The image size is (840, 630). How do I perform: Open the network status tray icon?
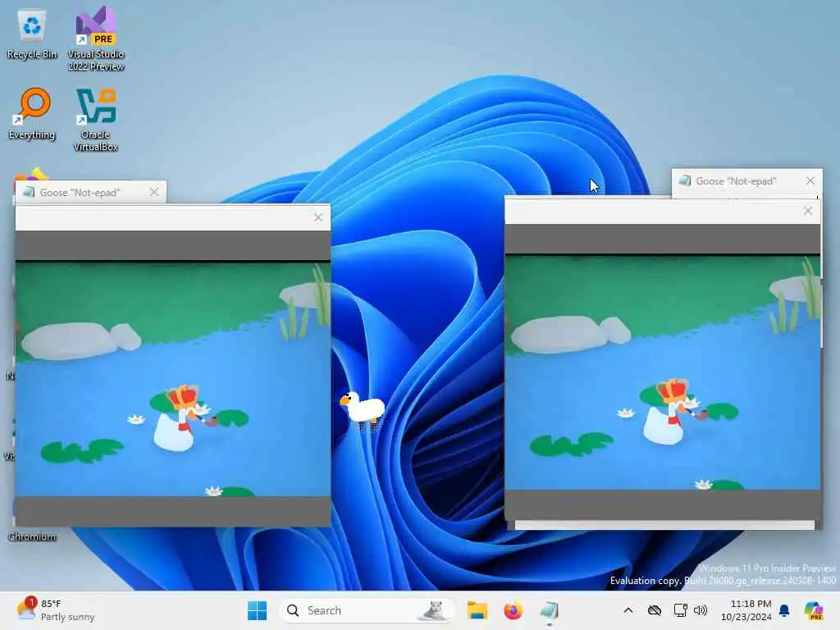coord(680,610)
